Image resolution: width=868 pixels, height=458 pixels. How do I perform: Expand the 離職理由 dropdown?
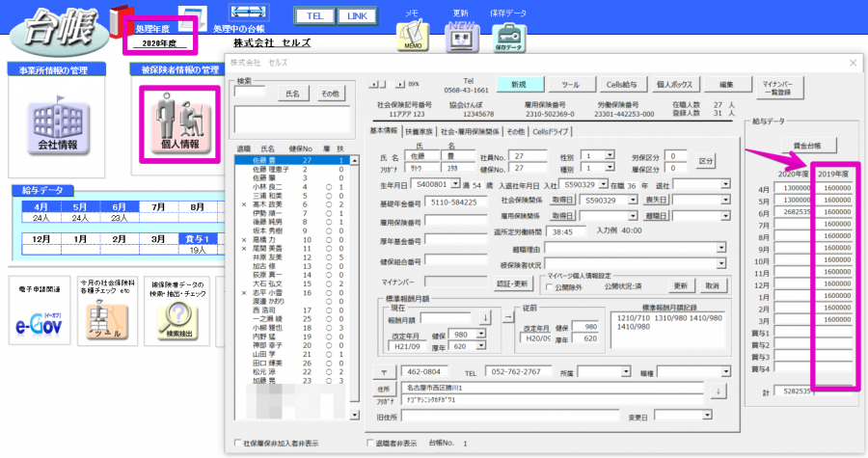720,248
